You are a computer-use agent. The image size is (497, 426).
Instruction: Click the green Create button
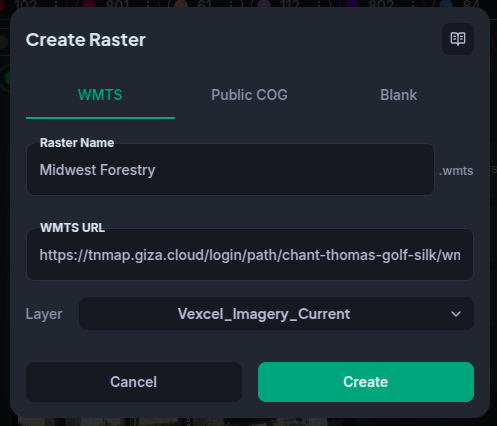point(366,382)
